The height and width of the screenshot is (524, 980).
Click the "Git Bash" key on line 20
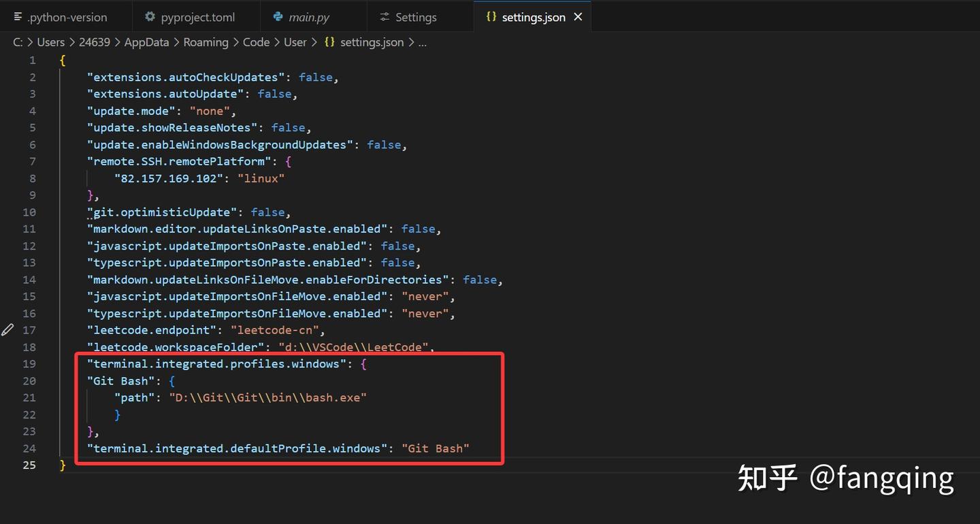121,381
